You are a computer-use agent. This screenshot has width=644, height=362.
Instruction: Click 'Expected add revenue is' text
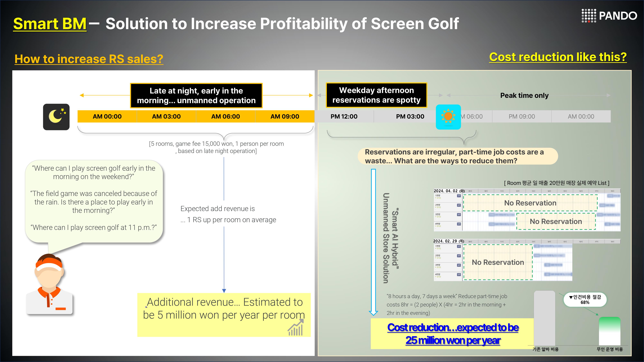(218, 209)
